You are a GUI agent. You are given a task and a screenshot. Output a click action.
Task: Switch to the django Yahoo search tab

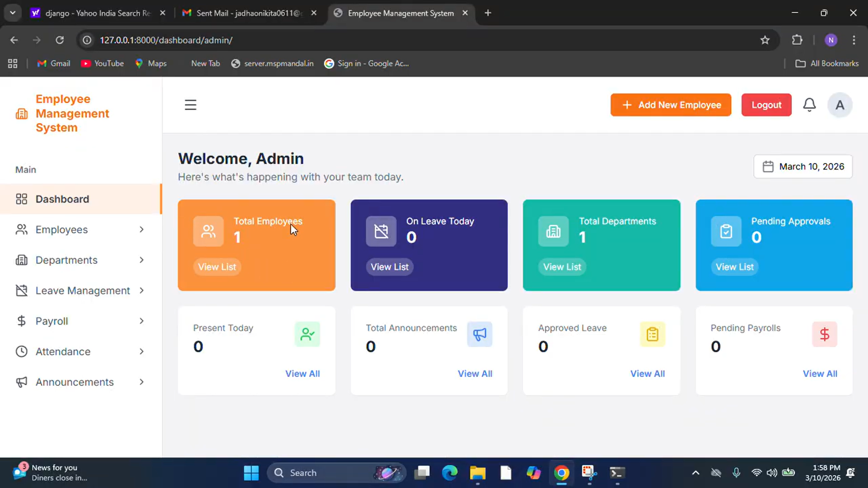coord(98,13)
